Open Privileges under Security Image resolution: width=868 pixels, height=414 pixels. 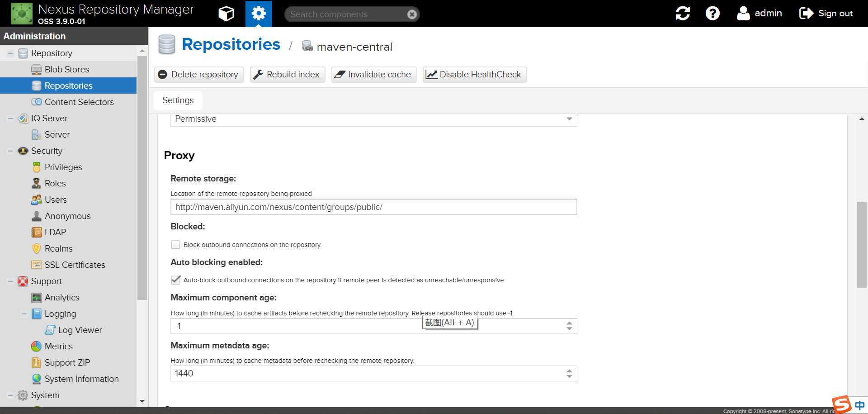point(68,167)
